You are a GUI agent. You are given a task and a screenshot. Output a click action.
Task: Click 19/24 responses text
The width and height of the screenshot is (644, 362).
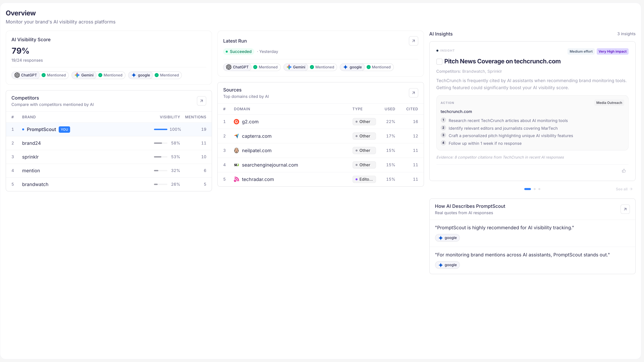[27, 61]
